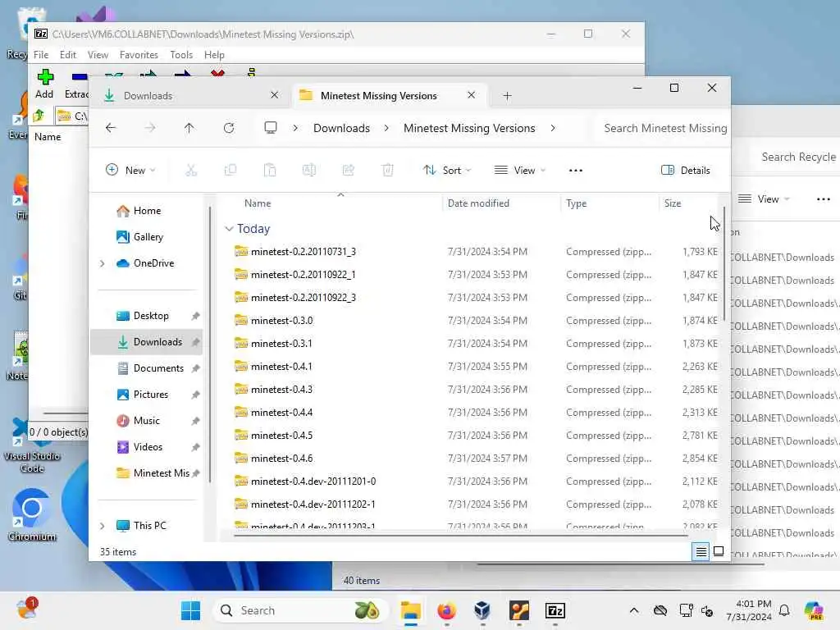Open Firefox from taskbar
This screenshot has height=630, width=840.
(446, 610)
